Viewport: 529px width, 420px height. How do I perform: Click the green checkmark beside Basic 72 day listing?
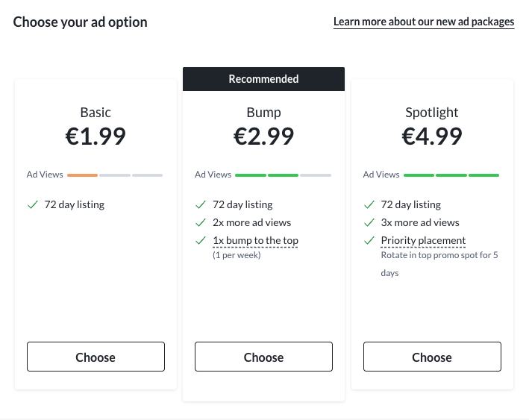point(32,204)
